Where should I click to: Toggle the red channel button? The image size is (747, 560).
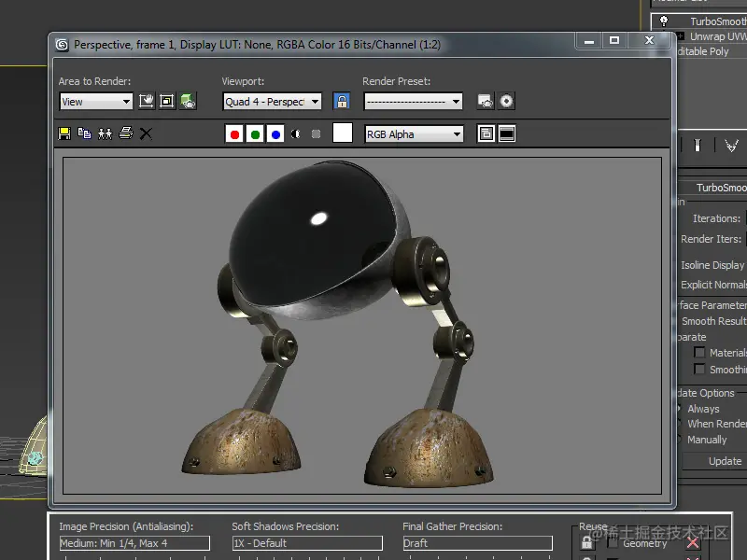pyautogui.click(x=234, y=134)
